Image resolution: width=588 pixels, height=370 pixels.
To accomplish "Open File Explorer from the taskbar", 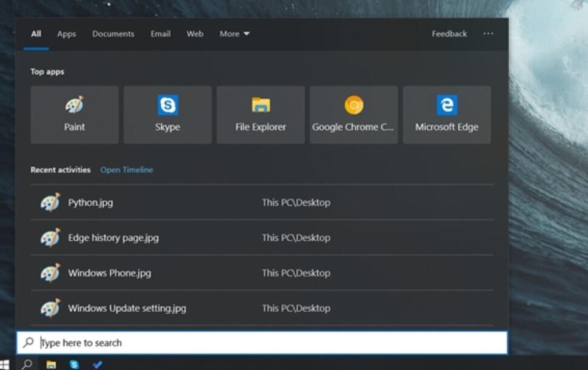I will [52, 365].
